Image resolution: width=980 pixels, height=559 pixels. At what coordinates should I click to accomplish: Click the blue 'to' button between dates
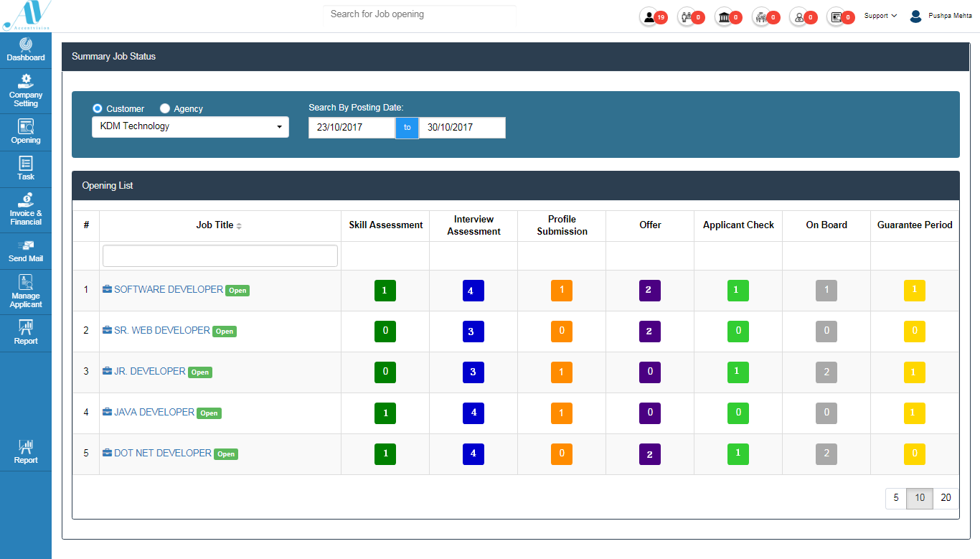pos(407,128)
